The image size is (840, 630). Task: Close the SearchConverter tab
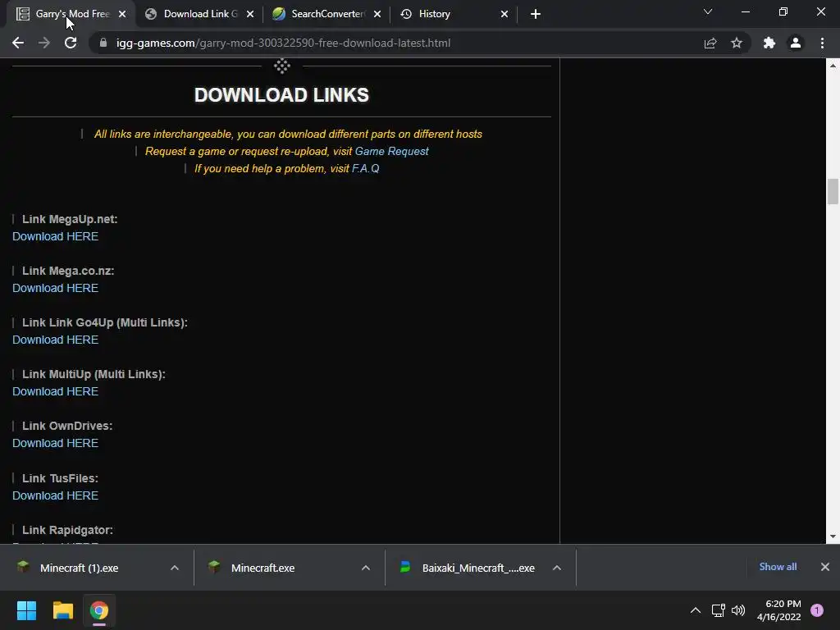tap(377, 14)
